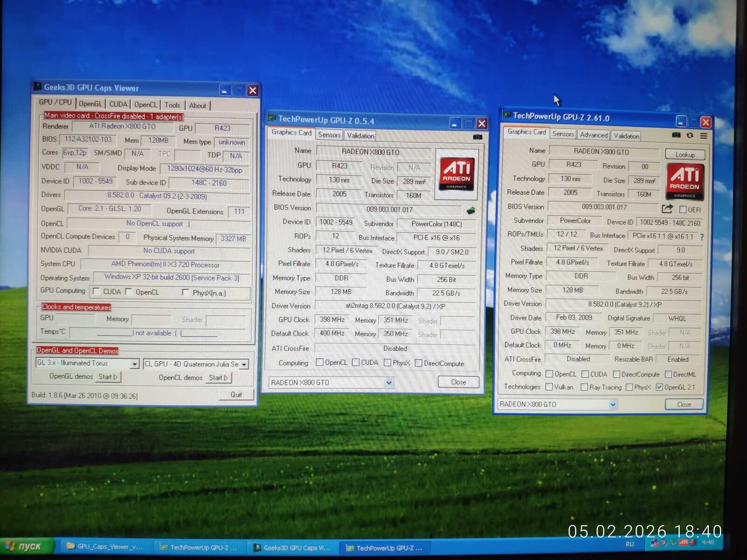Toggle the Vulkan checkbox in GPU-Z 2.61

click(549, 387)
